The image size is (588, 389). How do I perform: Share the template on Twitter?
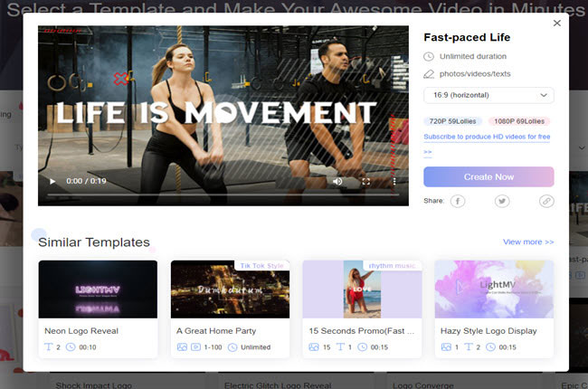coord(502,201)
